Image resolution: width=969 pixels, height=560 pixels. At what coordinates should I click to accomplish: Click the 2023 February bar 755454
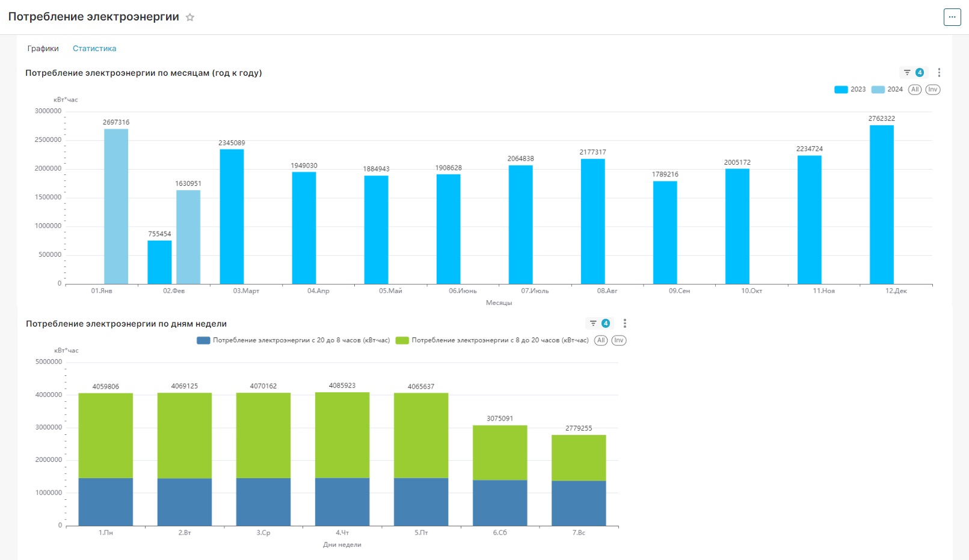click(x=159, y=262)
